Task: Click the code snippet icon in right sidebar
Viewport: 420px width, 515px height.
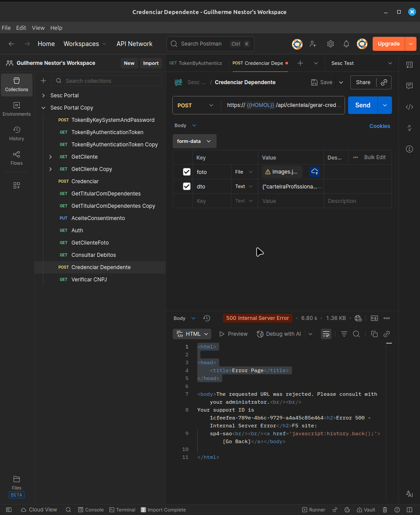Action: point(409,107)
